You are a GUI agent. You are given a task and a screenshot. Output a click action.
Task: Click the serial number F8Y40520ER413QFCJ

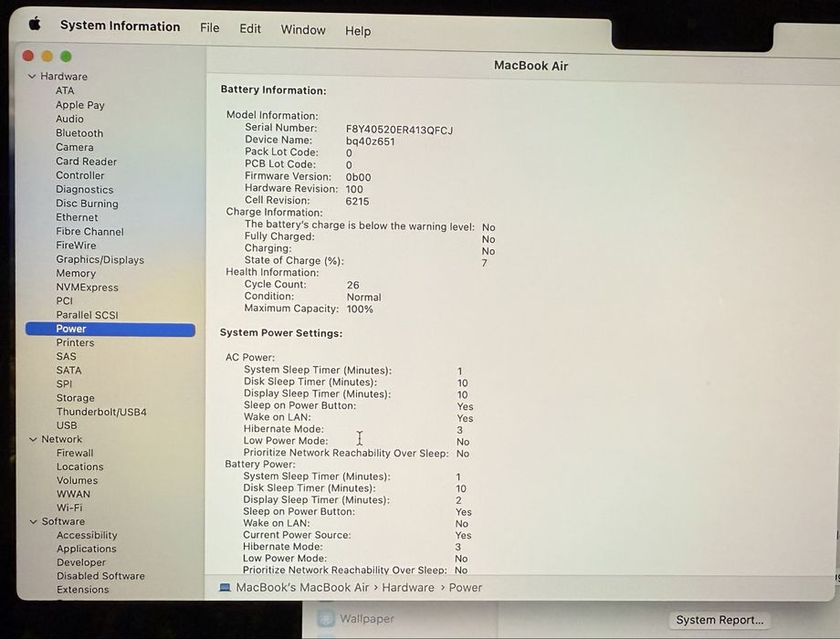click(x=399, y=131)
